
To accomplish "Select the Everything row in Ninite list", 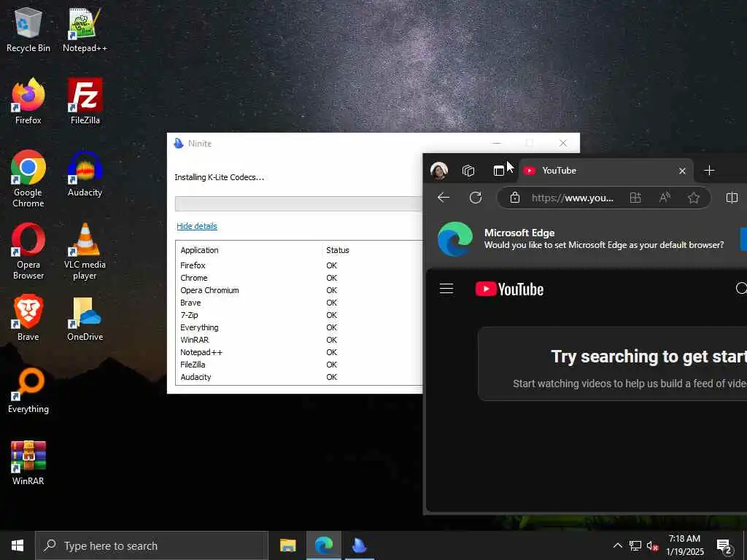I will coord(298,327).
